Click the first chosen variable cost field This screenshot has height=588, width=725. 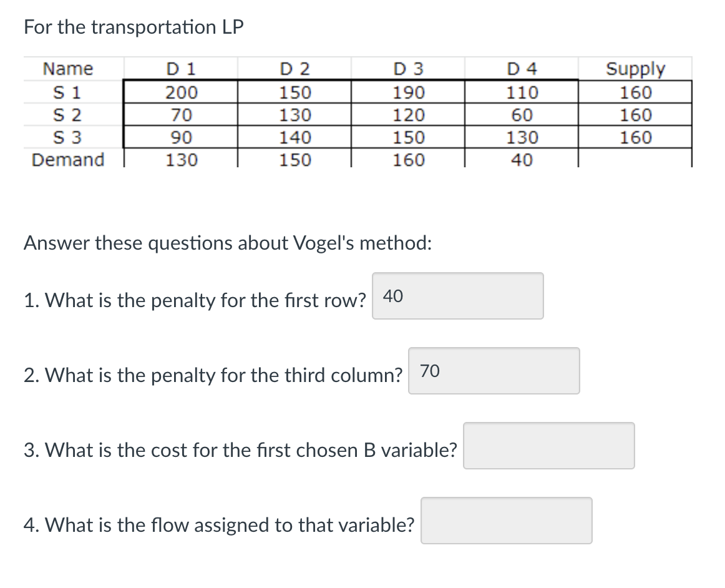[x=548, y=446]
